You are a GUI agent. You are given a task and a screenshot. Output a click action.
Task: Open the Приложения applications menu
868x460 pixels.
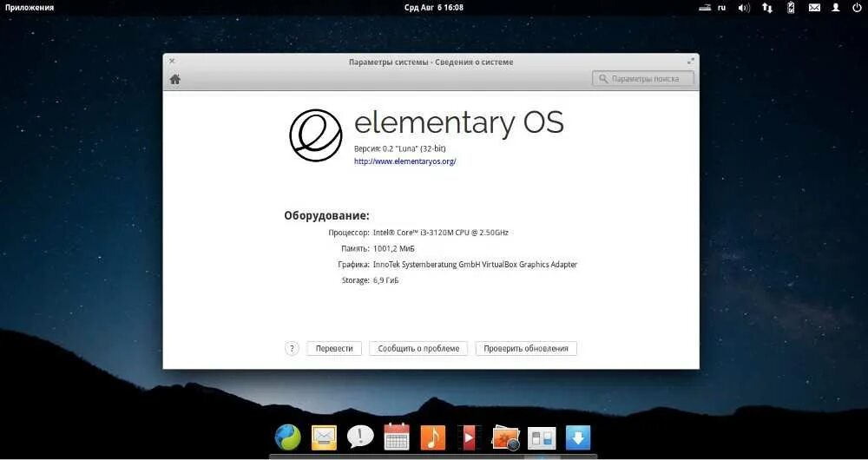[x=30, y=8]
